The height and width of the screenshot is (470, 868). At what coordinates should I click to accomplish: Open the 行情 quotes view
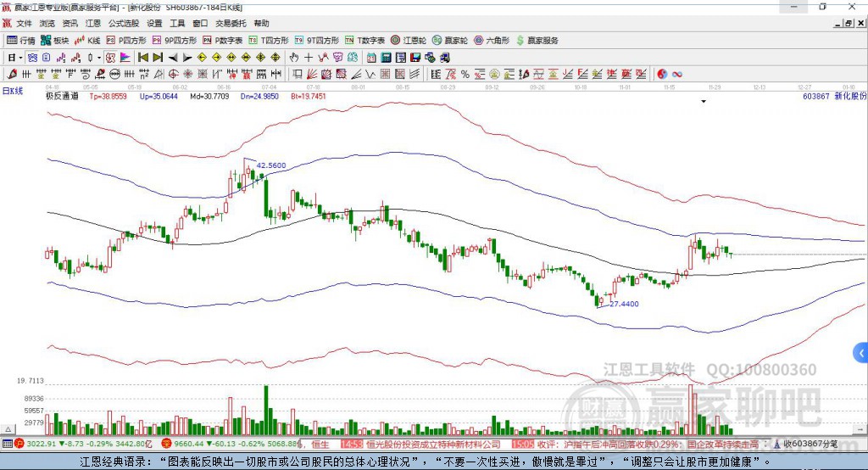click(21, 41)
